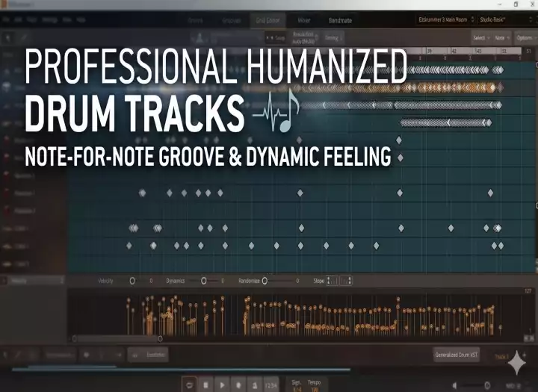This screenshot has height=392, width=538.
Task: Click the velocity lane horizontal scrollbar
Action: tap(117, 339)
